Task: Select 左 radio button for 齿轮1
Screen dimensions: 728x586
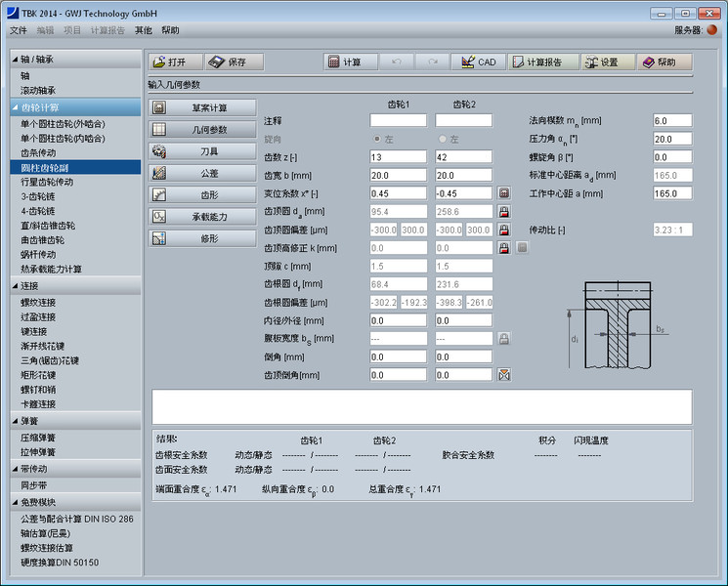Action: [x=377, y=140]
